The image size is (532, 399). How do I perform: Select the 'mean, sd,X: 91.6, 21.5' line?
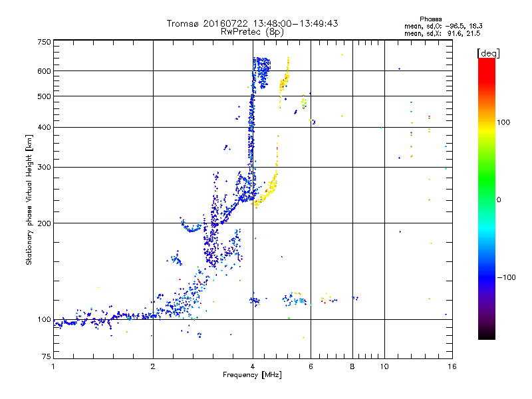442,33
